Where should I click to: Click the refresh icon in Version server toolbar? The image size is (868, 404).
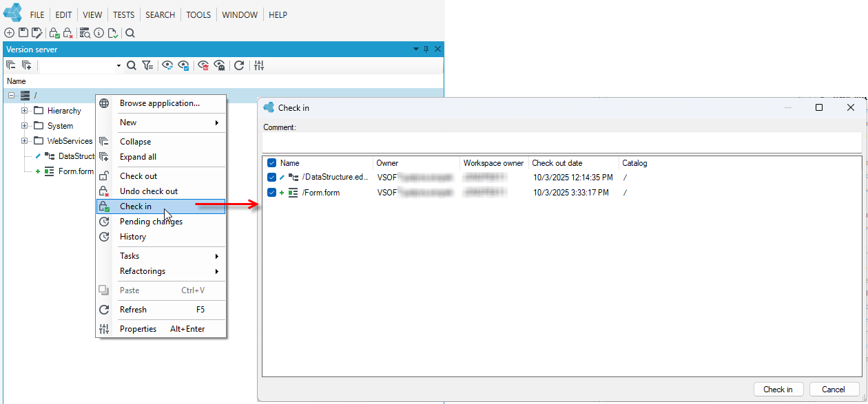[x=239, y=65]
